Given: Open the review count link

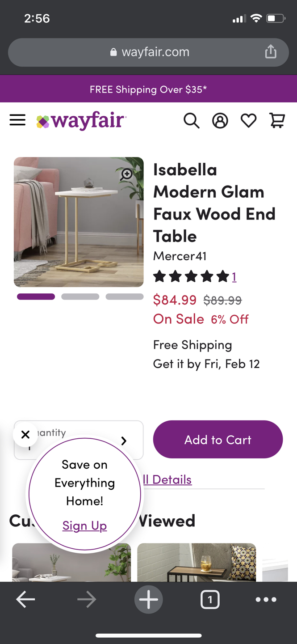Looking at the screenshot, I should tap(234, 277).
